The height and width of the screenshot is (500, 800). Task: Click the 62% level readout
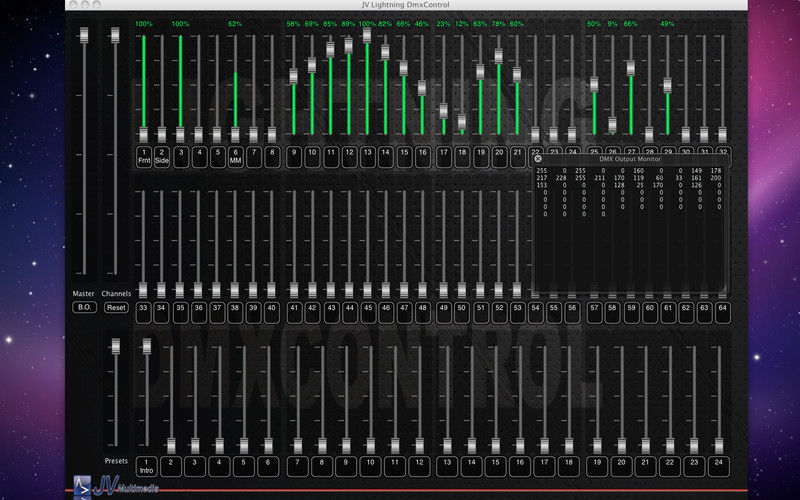tap(235, 23)
